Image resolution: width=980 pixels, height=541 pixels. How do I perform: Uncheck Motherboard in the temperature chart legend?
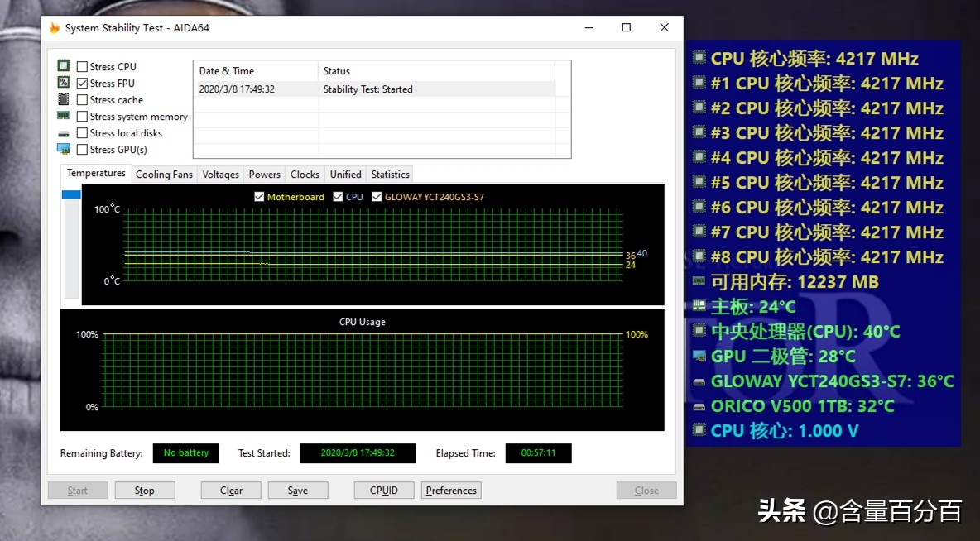pos(261,197)
